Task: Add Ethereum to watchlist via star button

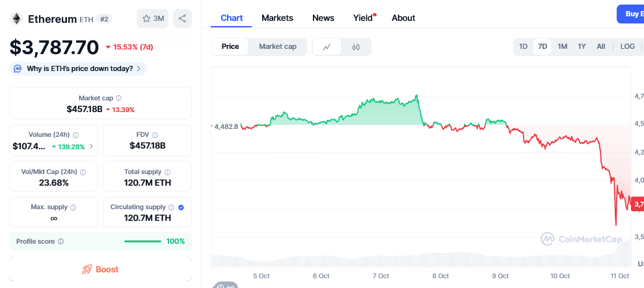Action: (x=153, y=19)
